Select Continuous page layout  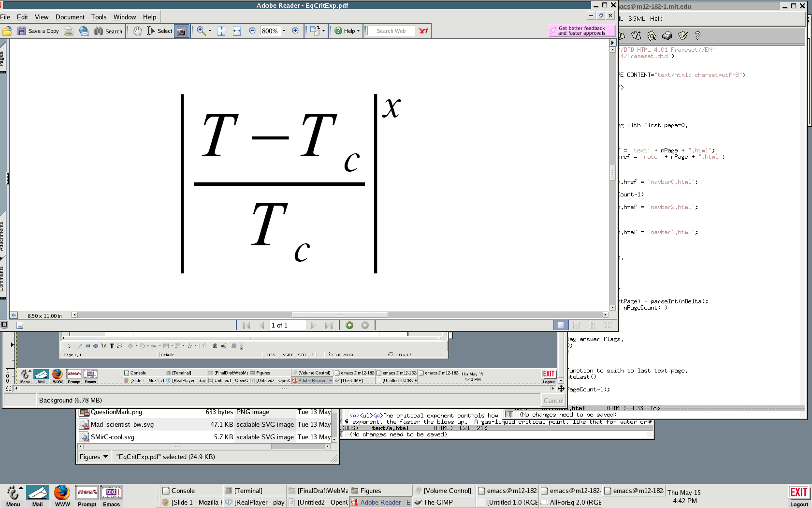[576, 326]
